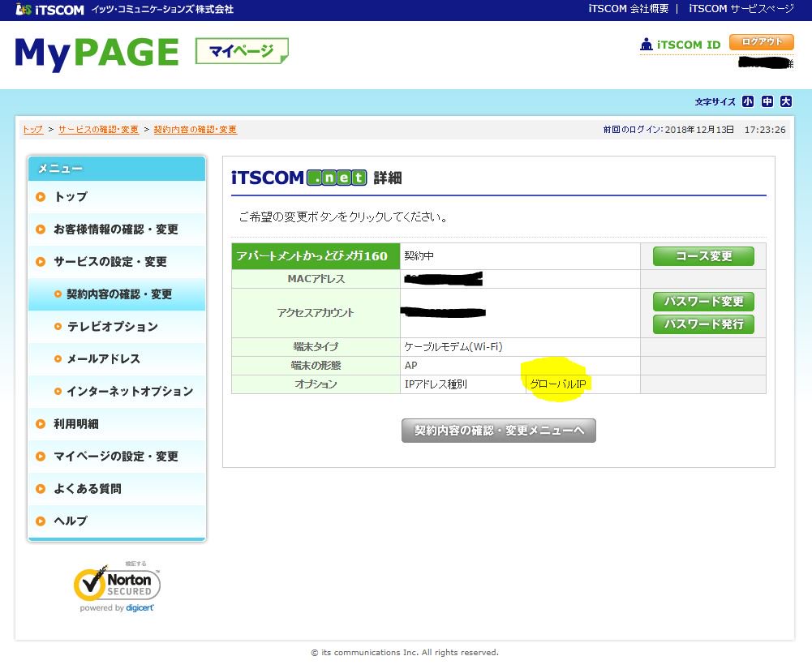
Task: Click the イッツ・コミュニケーションズ株式会社 text
Action: click(162, 9)
